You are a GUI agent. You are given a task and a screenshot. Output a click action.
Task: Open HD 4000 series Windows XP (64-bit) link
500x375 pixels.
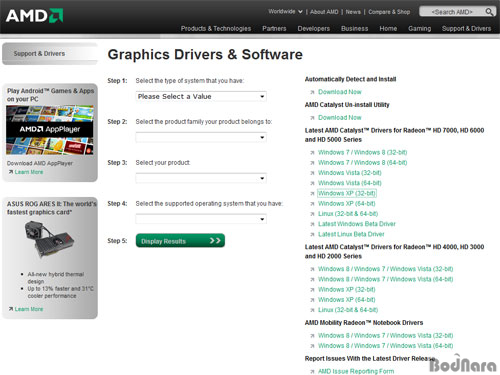tap(347, 300)
